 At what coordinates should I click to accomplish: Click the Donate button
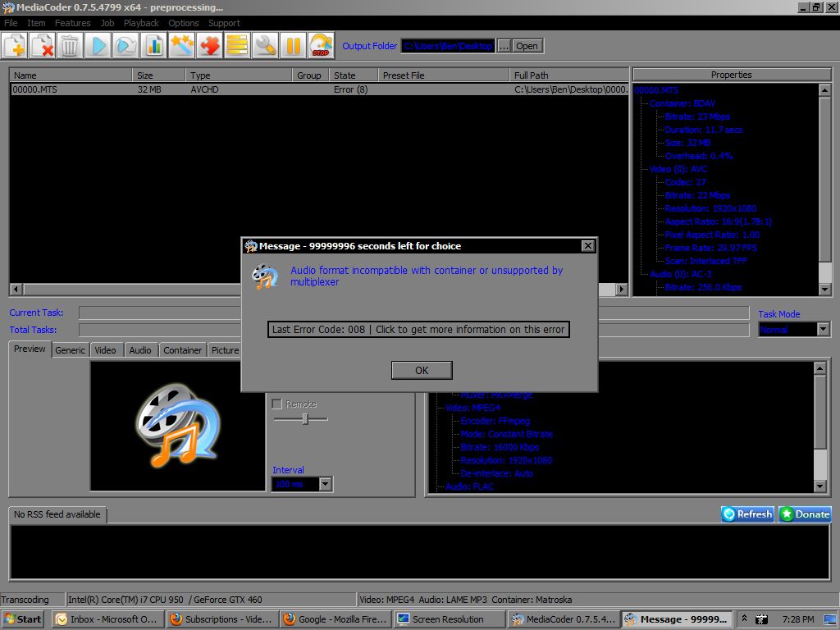tap(806, 514)
